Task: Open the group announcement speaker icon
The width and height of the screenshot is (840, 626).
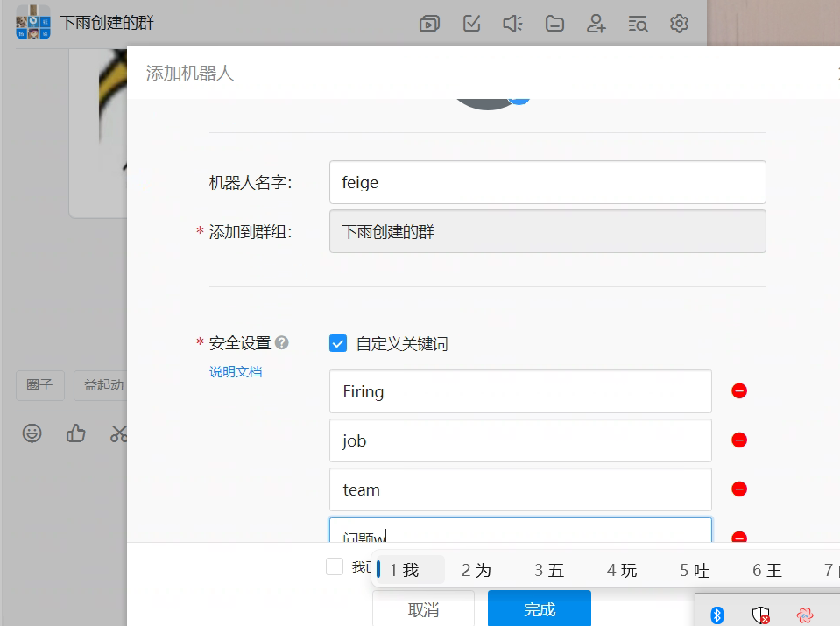Action: click(x=512, y=24)
